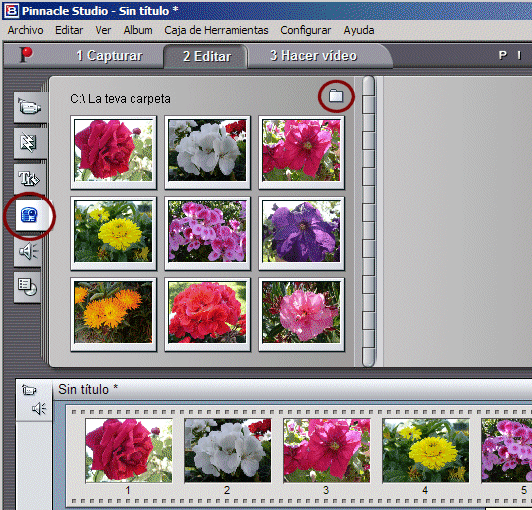Viewport: 532px width, 510px height.
Task: Click the album page spine divider
Action: [x=368, y=221]
